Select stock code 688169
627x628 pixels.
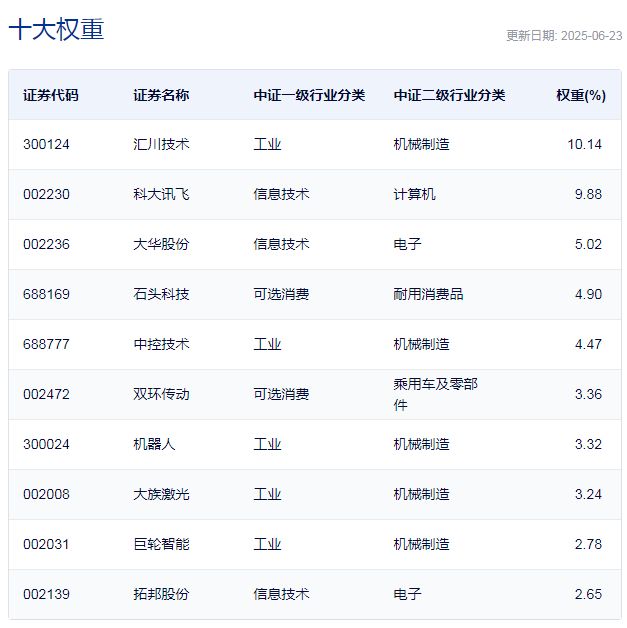click(x=46, y=294)
